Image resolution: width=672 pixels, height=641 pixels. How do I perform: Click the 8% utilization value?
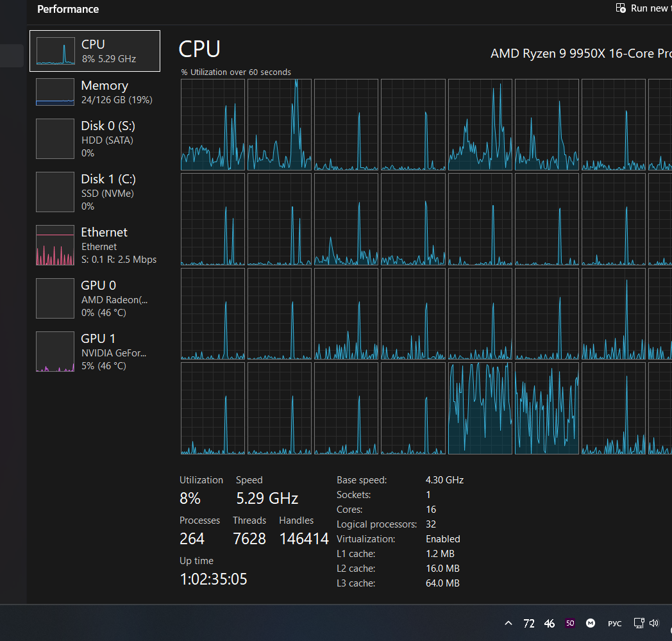click(x=190, y=498)
